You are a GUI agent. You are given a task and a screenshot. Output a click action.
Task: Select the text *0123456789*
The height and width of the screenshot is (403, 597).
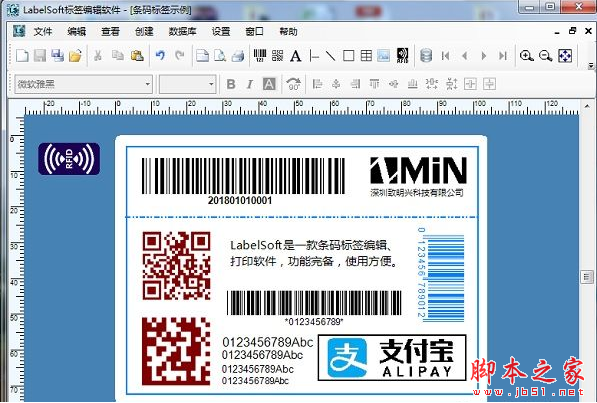click(x=314, y=322)
